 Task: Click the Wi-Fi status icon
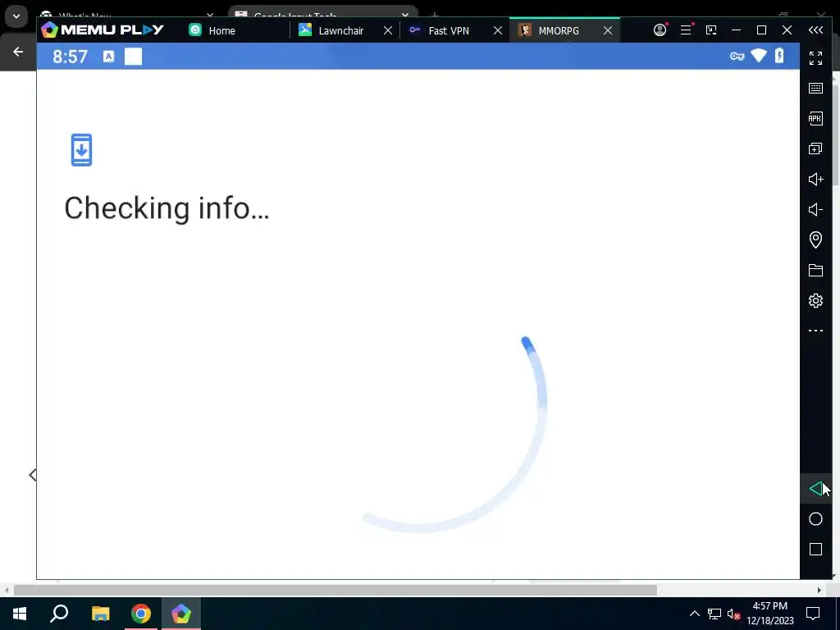pyautogui.click(x=759, y=56)
